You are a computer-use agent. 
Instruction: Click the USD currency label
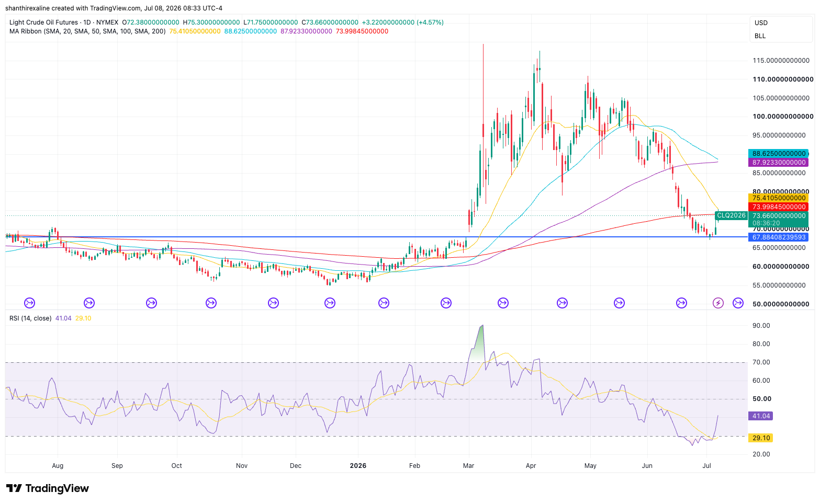[x=761, y=23]
